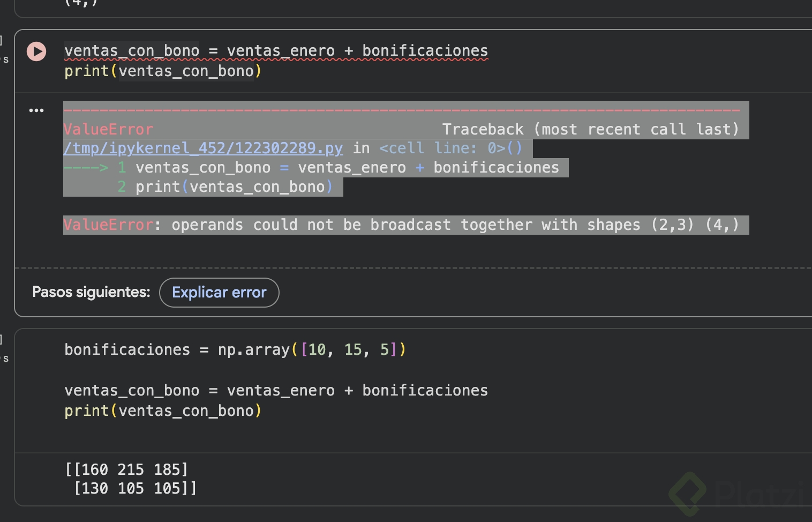Open the three-dot output options menu

36,110
